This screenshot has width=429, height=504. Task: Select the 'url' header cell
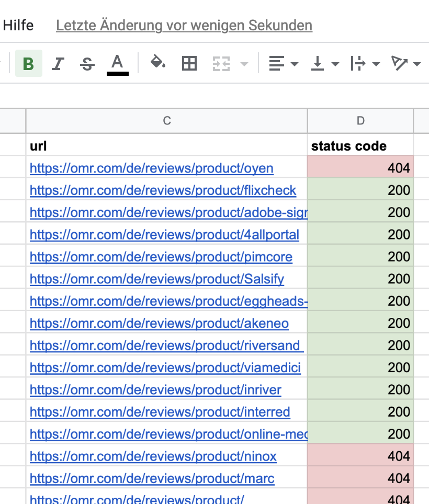[x=166, y=146]
